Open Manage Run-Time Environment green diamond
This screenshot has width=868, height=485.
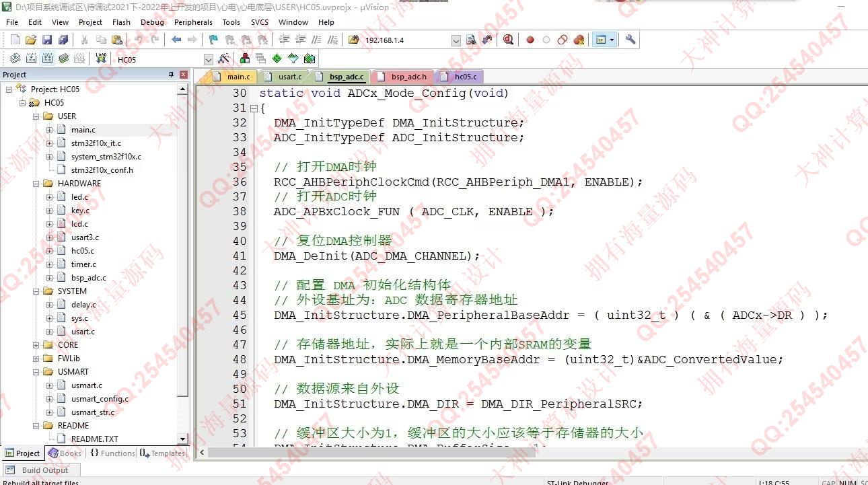(277, 59)
